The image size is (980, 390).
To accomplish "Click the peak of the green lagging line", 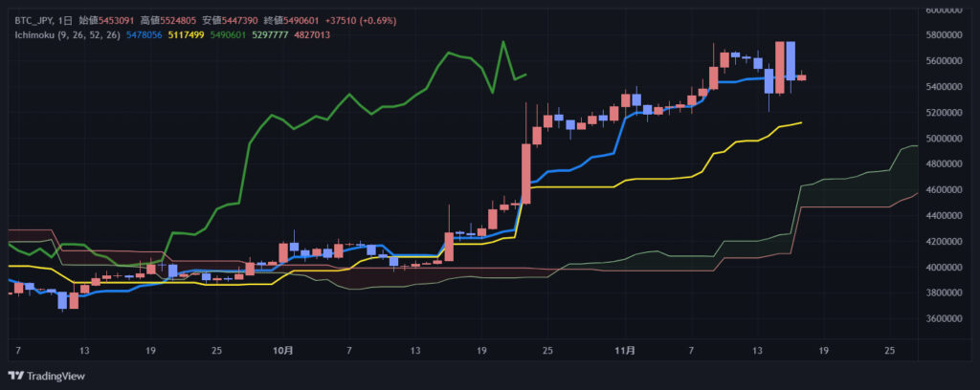I will 501,44.
